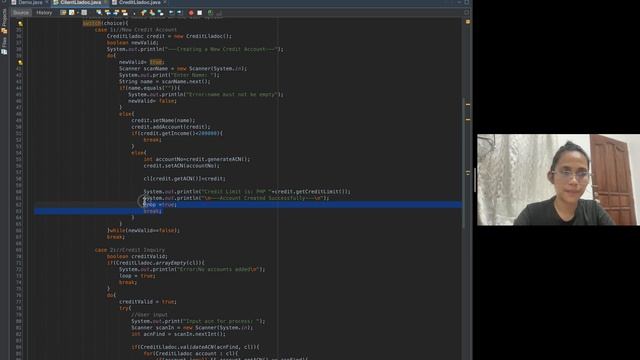Open the navigation history dropdown arrow in toolbar

[78, 13]
